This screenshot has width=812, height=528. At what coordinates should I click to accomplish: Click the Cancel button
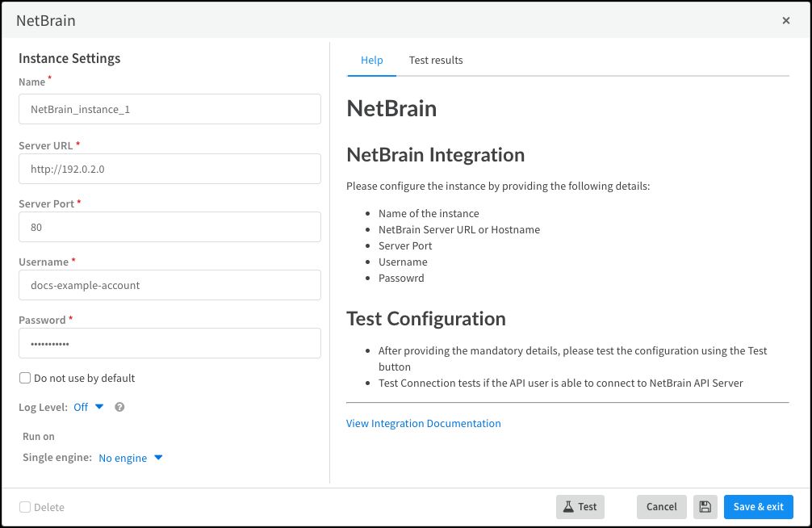pos(661,507)
